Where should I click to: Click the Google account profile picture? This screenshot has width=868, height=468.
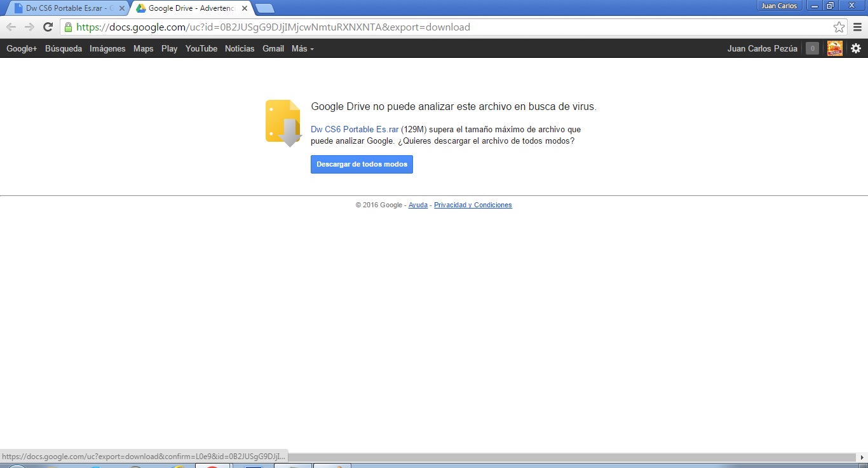click(835, 48)
